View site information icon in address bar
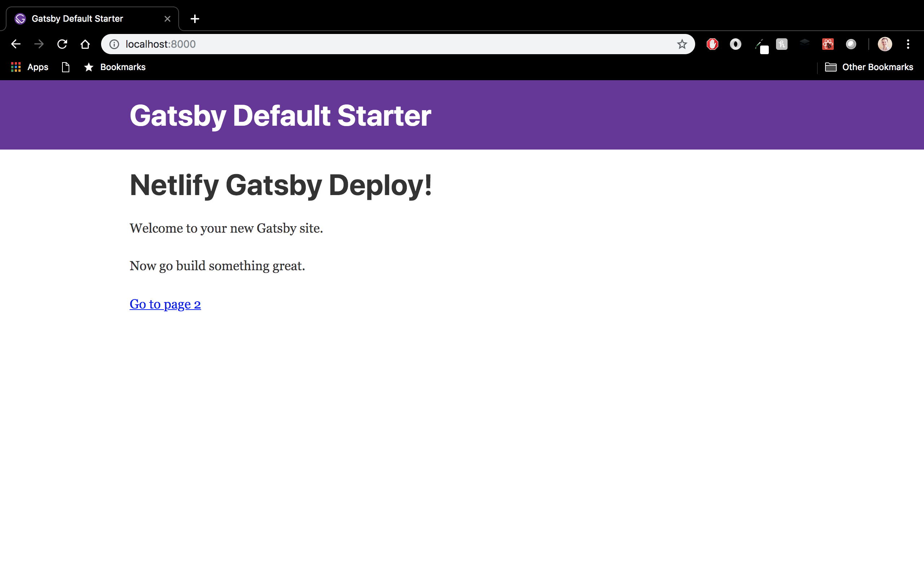Viewport: 924px width, 578px height. point(114,44)
